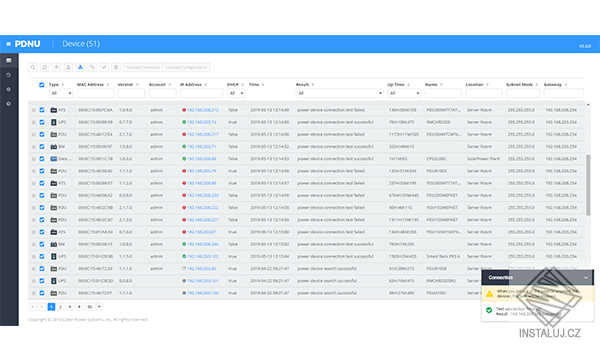
Task: Select the device list sidebar icon
Action: 8,60
